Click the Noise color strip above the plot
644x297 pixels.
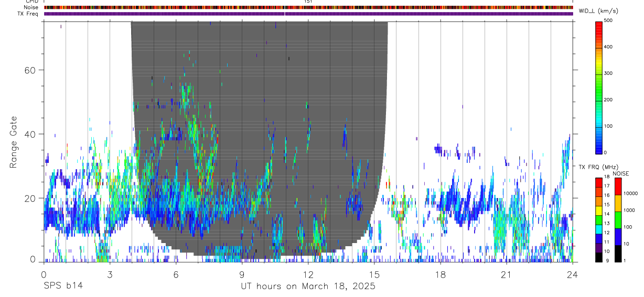(x=308, y=7)
